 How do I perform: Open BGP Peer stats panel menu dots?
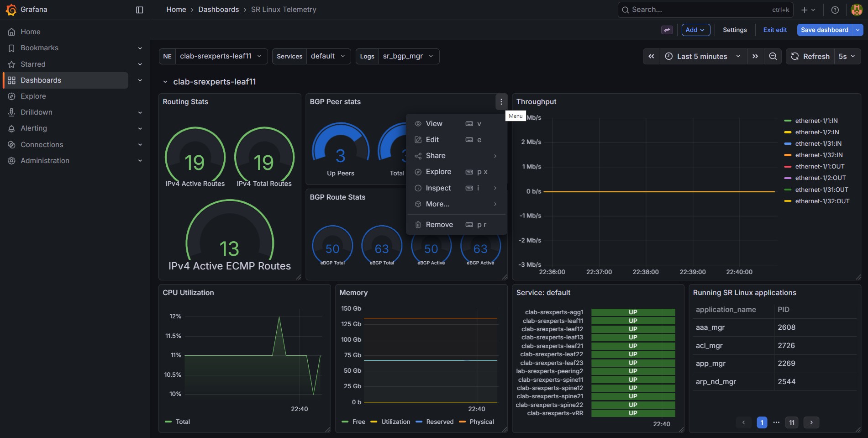501,102
